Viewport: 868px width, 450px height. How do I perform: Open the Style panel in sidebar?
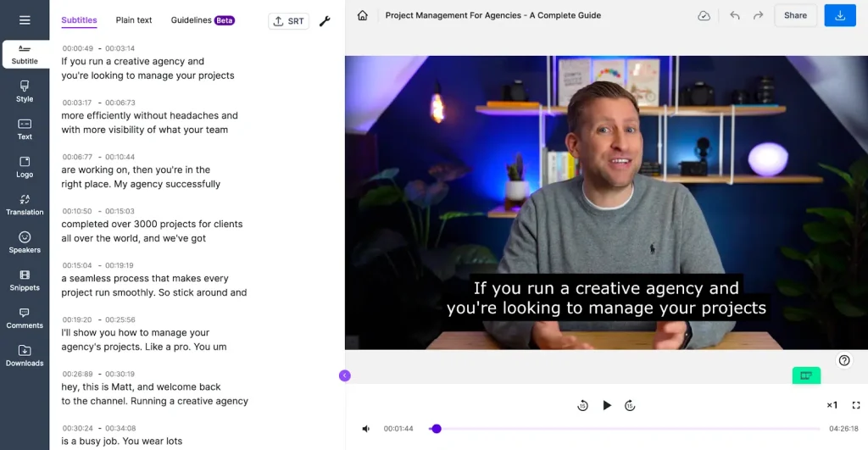(25, 91)
